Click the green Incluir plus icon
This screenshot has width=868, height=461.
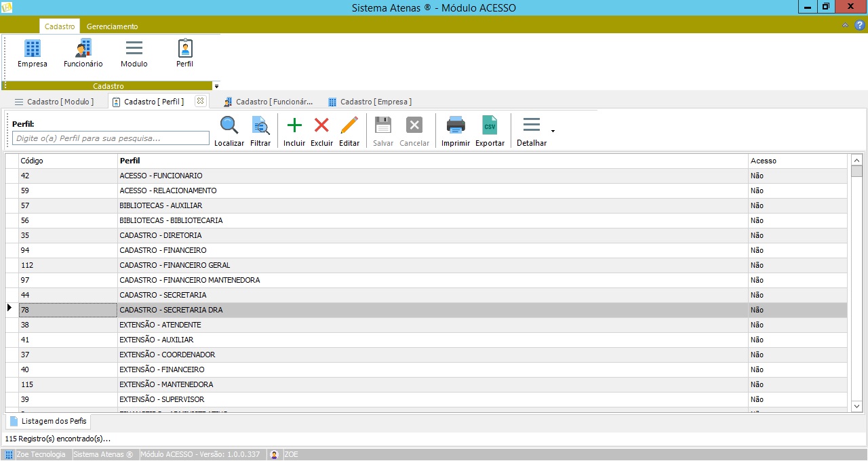(x=294, y=125)
